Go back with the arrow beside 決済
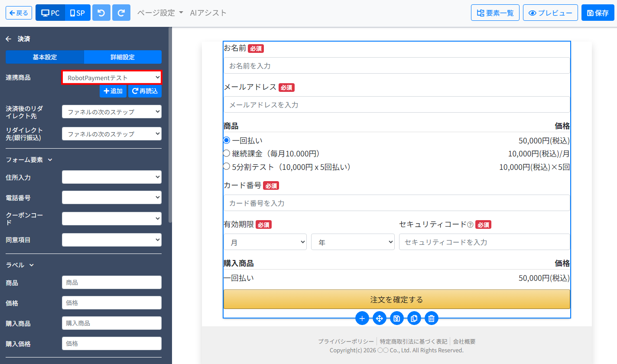 [8, 39]
